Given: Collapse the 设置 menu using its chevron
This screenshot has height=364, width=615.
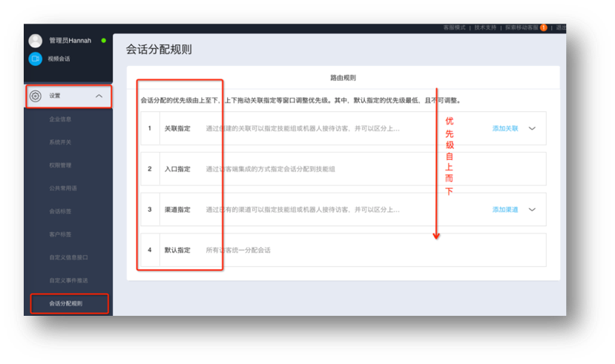Looking at the screenshot, I should 99,96.
